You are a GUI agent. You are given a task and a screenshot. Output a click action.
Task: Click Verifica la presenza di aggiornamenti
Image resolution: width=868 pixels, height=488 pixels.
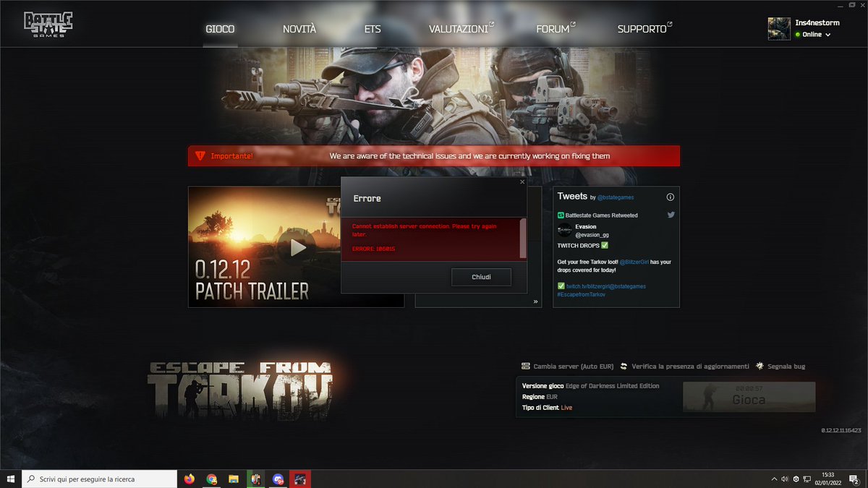point(689,367)
